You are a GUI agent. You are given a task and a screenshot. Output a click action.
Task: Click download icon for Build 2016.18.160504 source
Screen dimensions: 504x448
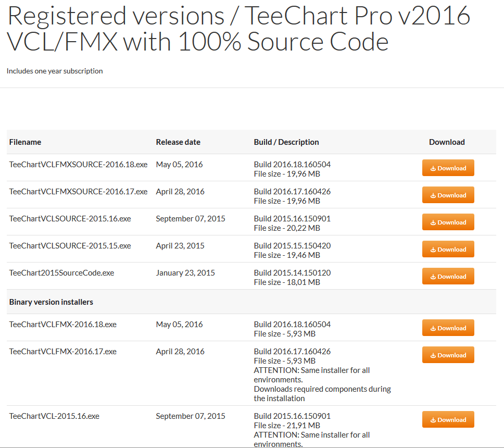[433, 168]
